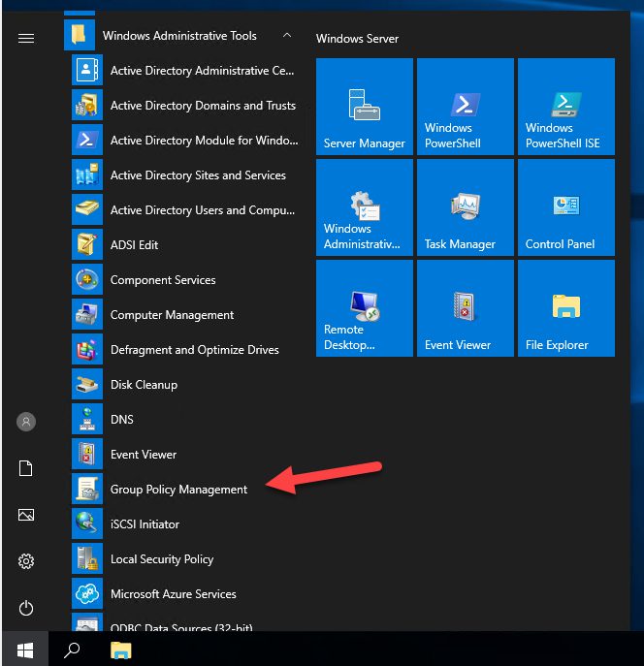Click the Windows Administrative Tools folder icon
This screenshot has height=666, width=644.
[x=80, y=35]
